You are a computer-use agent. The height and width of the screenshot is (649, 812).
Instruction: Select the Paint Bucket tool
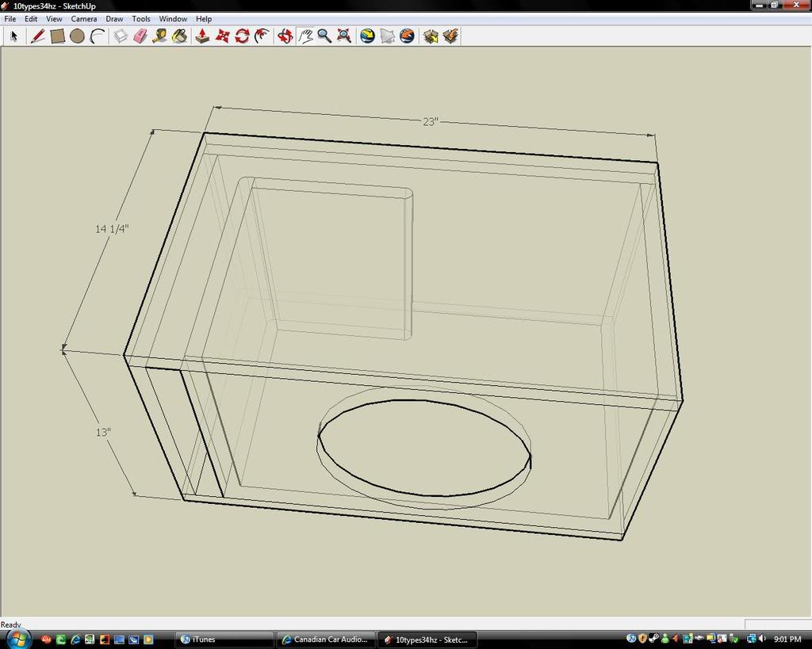[x=180, y=36]
